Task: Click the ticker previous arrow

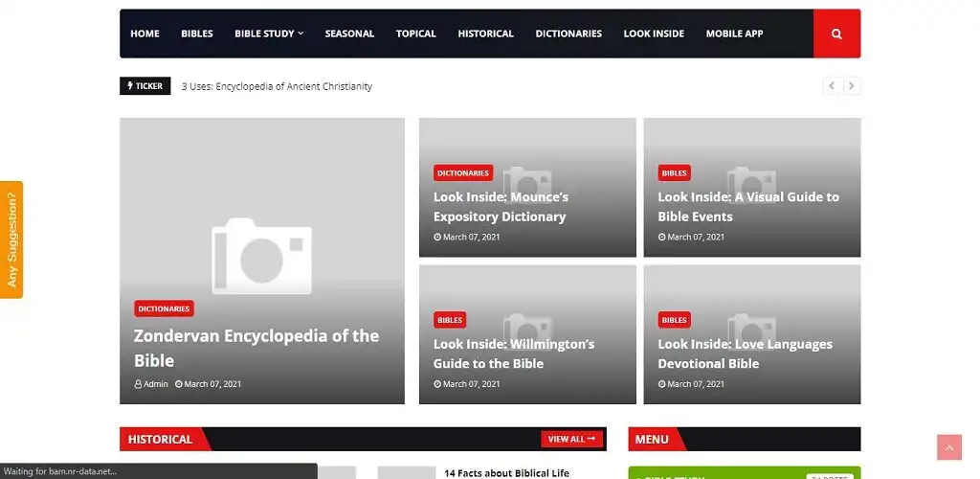Action: [x=831, y=86]
